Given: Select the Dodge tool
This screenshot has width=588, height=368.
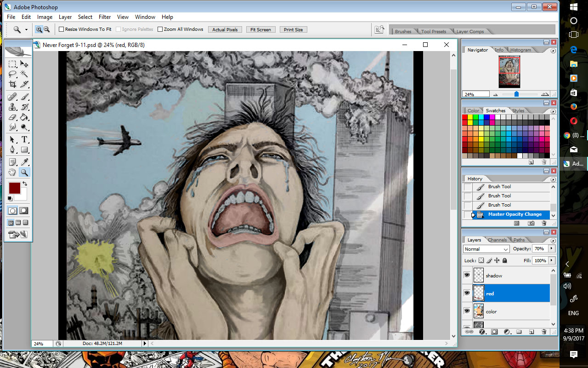Looking at the screenshot, I should [24, 127].
